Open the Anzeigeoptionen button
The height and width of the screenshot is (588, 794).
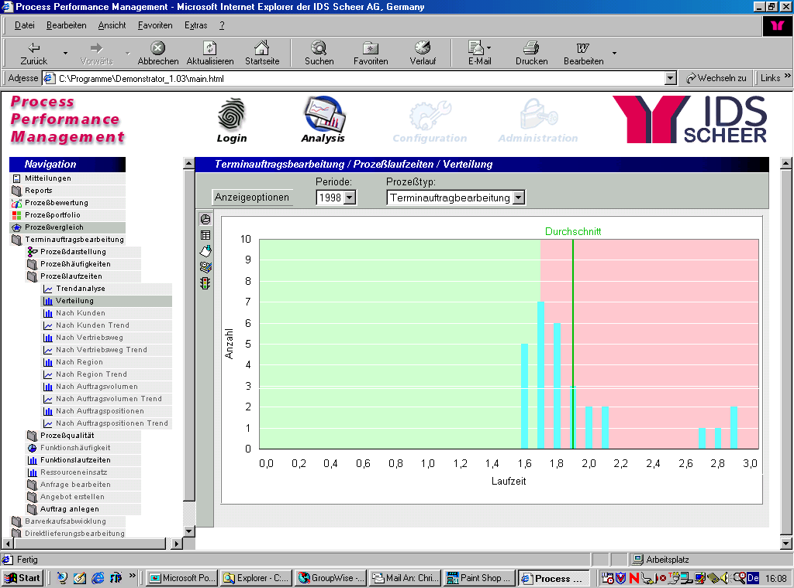(x=252, y=197)
